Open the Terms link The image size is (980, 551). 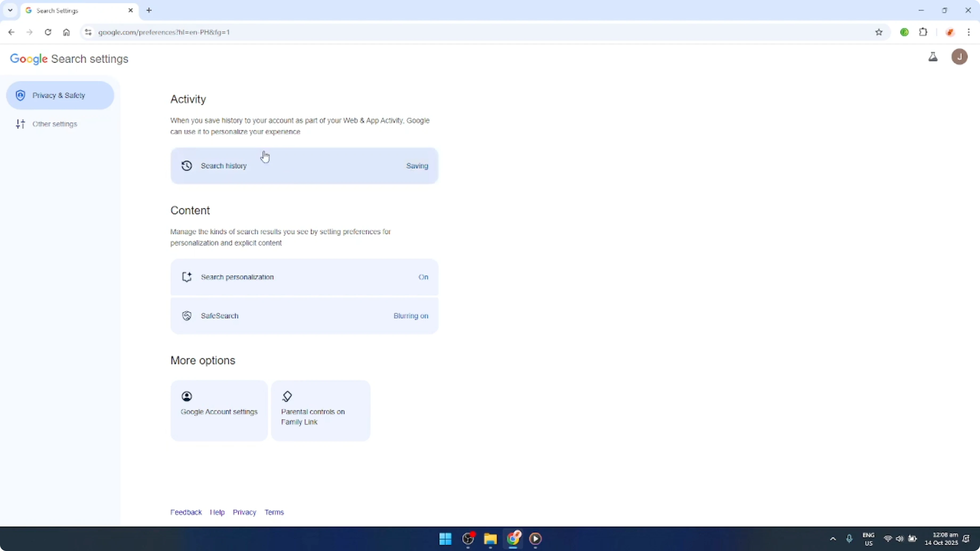tap(274, 512)
